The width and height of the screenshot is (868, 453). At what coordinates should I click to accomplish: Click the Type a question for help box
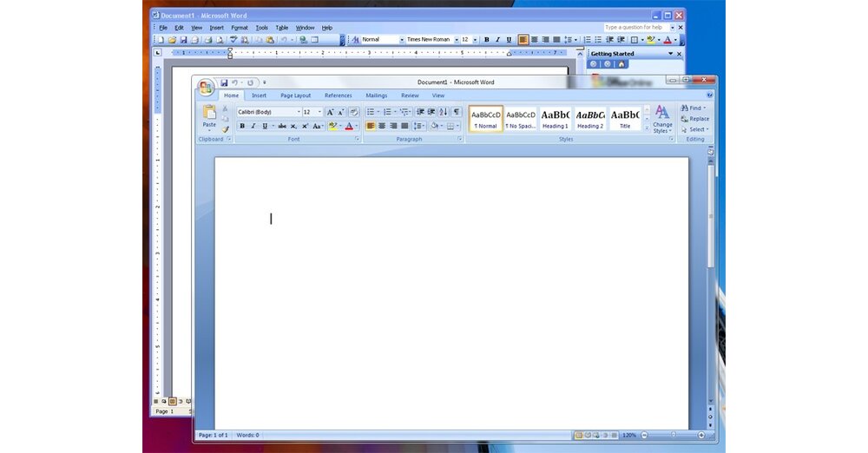point(636,27)
